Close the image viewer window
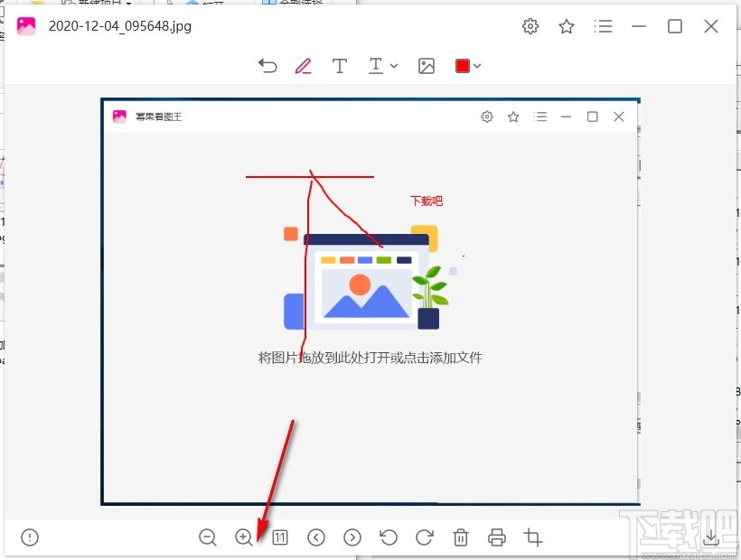The width and height of the screenshot is (741, 560). [x=711, y=26]
